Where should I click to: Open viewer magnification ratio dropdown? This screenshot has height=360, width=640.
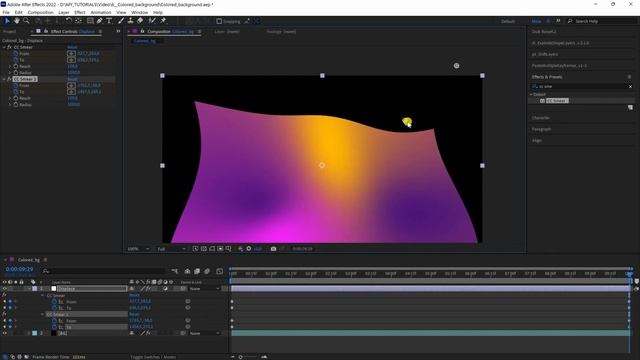139,249
